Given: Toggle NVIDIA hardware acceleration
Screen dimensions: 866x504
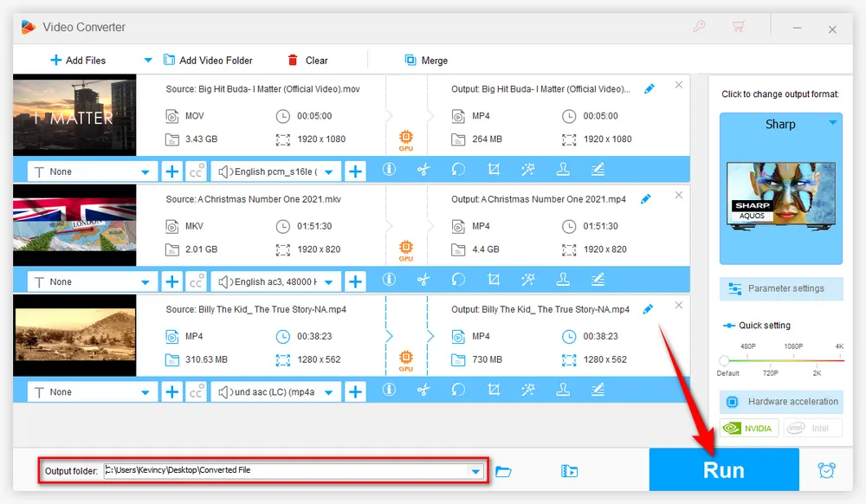Looking at the screenshot, I should [749, 429].
